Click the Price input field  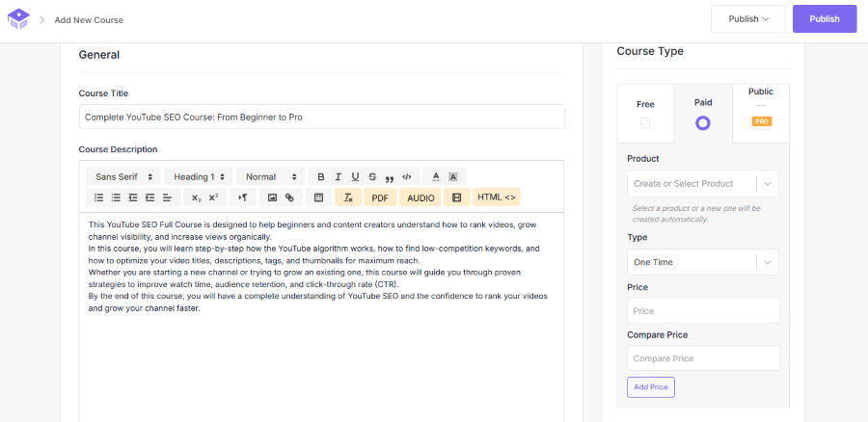click(x=704, y=311)
